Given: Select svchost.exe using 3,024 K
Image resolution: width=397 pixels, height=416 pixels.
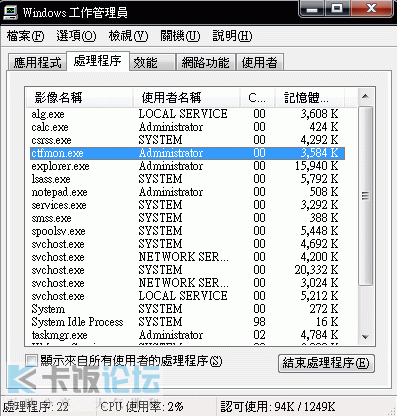Looking at the screenshot, I should tap(187, 283).
